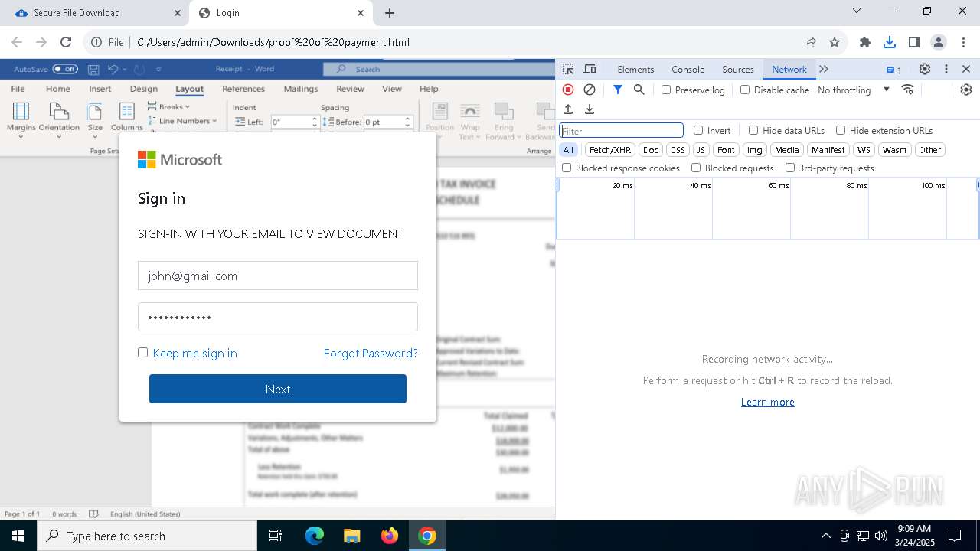Image resolution: width=980 pixels, height=551 pixels.
Task: Check the Invert filter checkbox
Action: coord(698,130)
